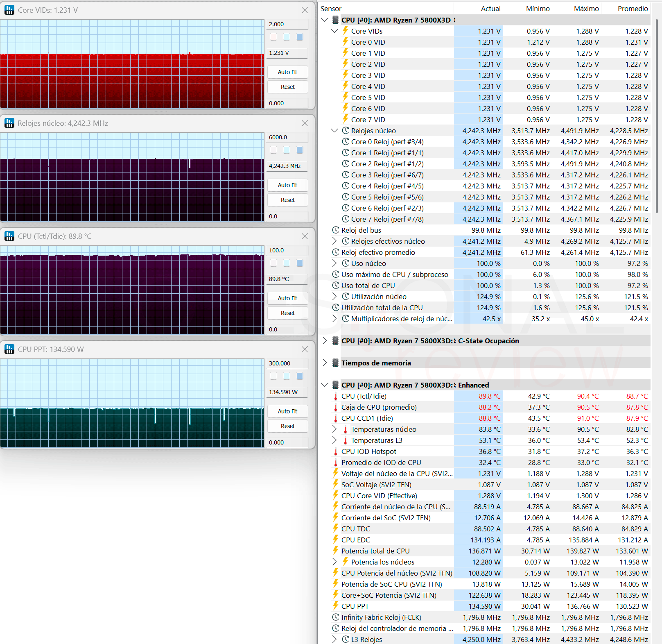Open the light cyan swatch in Relojes núcleo graph
This screenshot has height=644, width=662.
[x=287, y=150]
